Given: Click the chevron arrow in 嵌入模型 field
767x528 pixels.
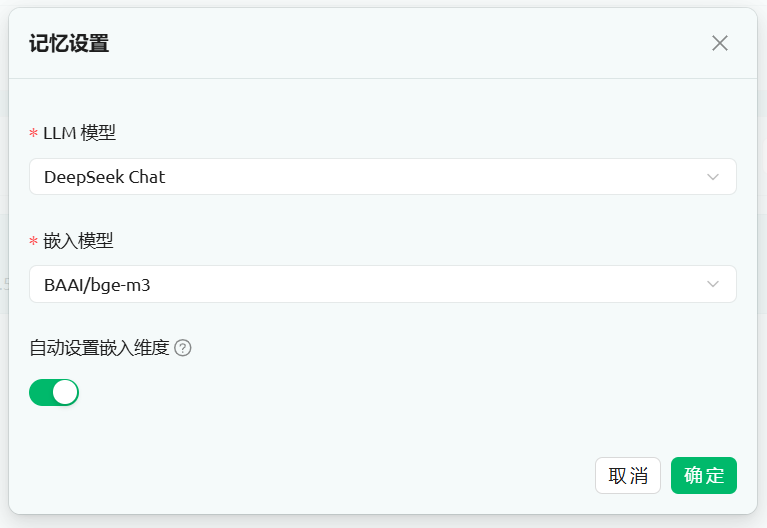Looking at the screenshot, I should [713, 284].
